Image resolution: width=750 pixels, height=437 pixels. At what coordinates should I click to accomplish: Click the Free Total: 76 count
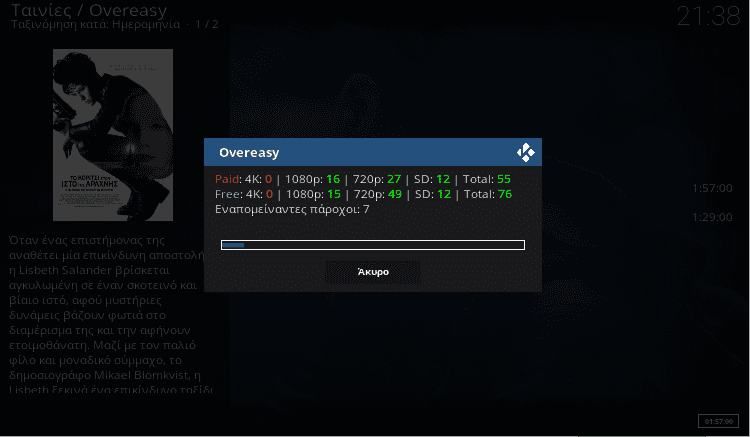click(x=488, y=194)
